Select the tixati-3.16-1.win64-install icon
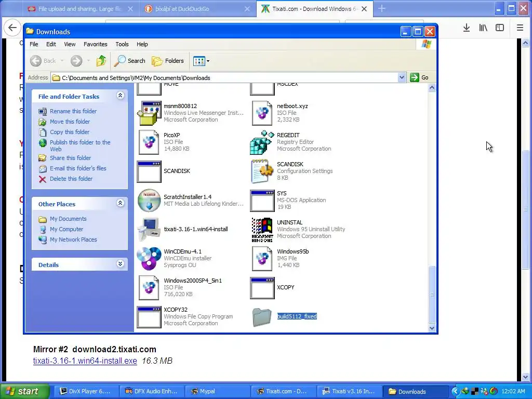The height and width of the screenshot is (399, 532). (149, 229)
